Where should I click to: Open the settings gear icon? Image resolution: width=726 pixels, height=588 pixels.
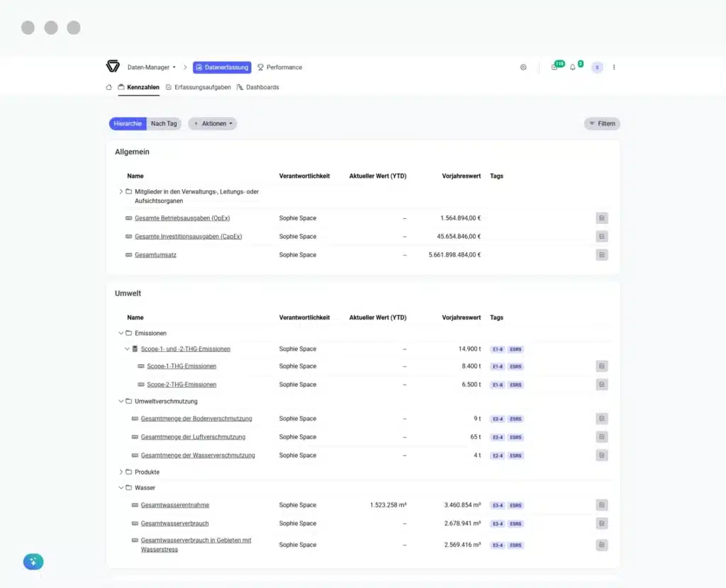coord(523,67)
